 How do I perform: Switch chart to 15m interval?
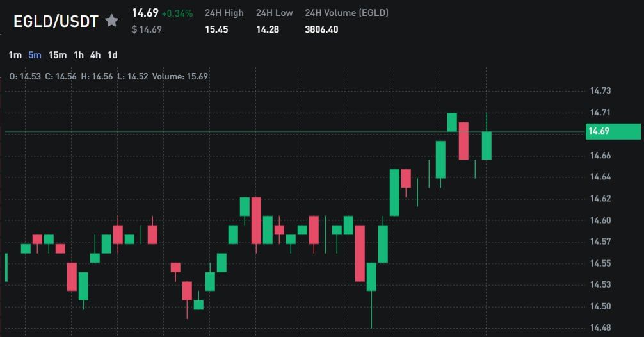click(58, 55)
